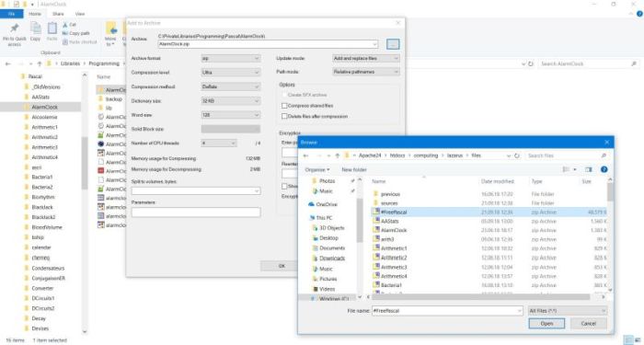Select Downloads in Browse dialog sidebar
The image size is (644, 345).
[328, 259]
